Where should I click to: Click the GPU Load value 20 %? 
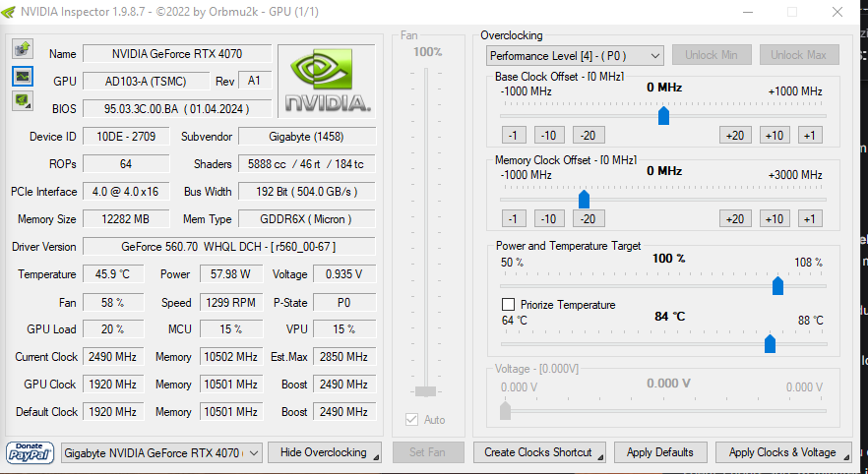113,329
